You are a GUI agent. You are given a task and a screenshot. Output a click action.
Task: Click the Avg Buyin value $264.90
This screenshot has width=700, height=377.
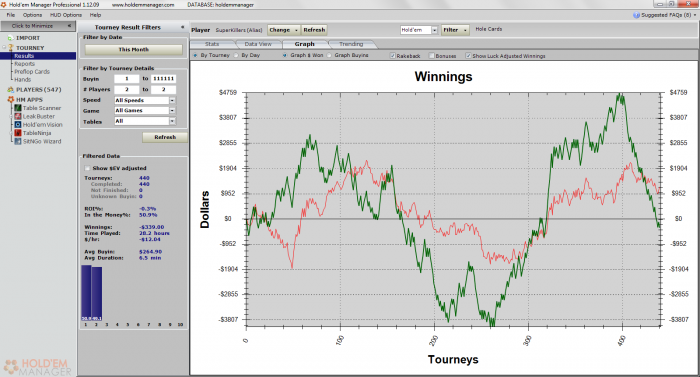pyautogui.click(x=150, y=251)
